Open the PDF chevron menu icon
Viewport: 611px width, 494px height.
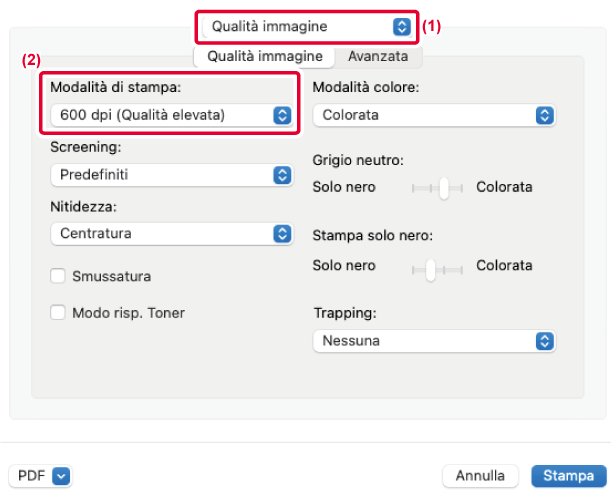pos(61,476)
